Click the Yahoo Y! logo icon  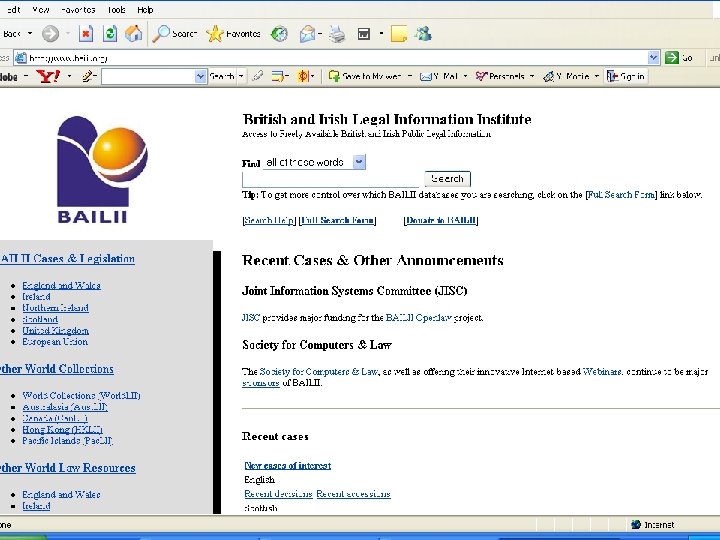[x=48, y=76]
